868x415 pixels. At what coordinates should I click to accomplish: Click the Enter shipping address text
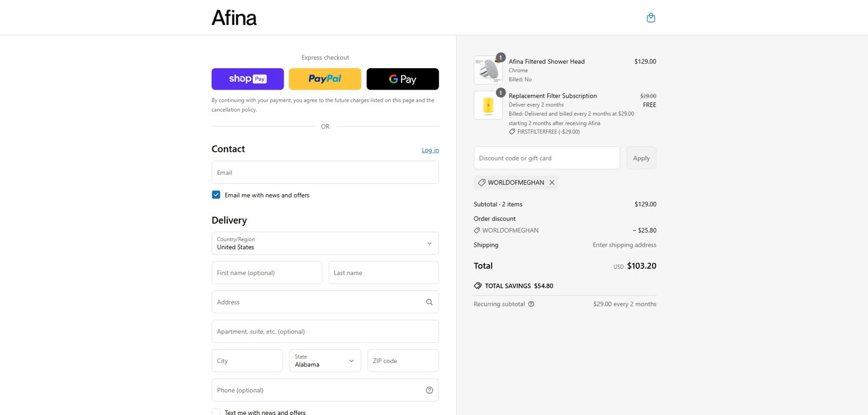point(624,245)
